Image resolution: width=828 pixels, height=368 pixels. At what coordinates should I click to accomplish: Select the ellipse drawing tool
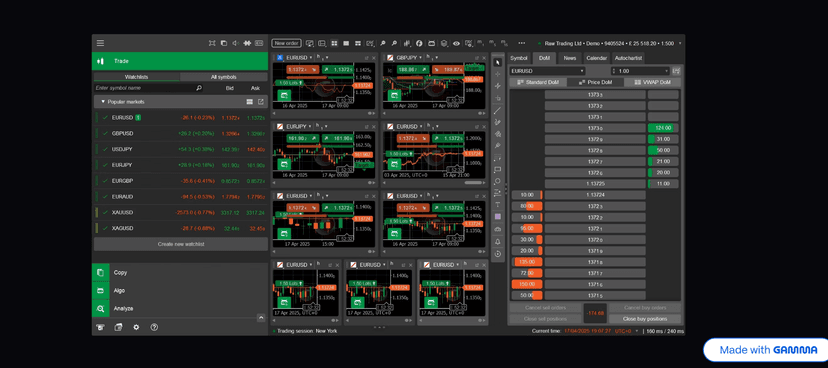497,182
